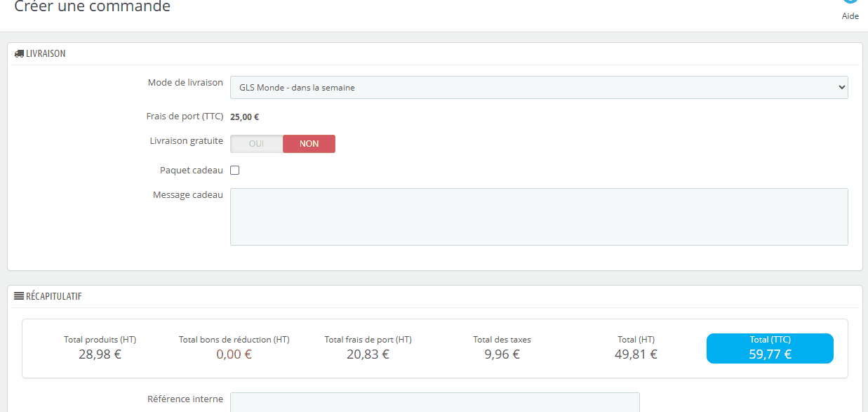
Task: Click the blue Total (TTC) 59,77 € badge
Action: click(770, 348)
